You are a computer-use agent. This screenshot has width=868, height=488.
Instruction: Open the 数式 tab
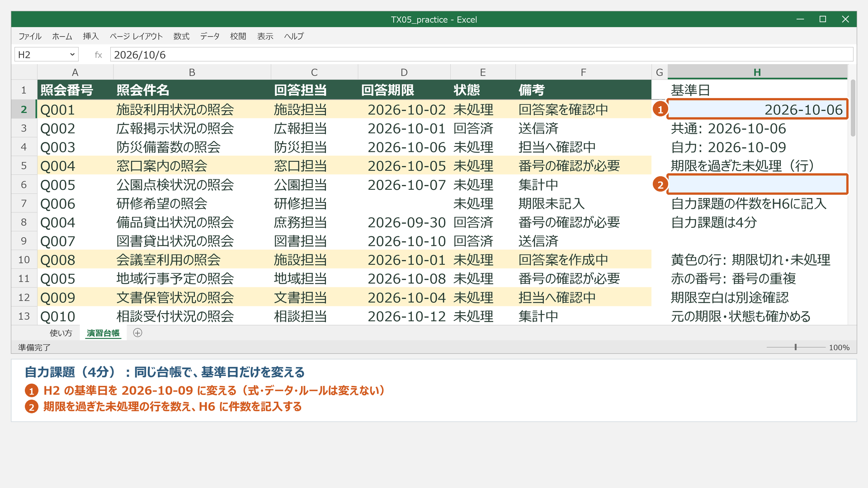click(x=181, y=36)
